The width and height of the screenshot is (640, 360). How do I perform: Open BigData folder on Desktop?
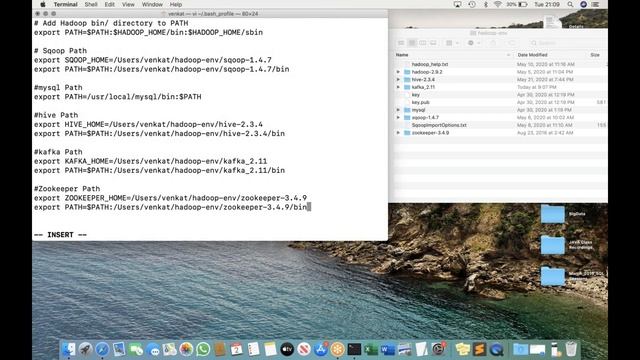pyautogui.click(x=553, y=214)
